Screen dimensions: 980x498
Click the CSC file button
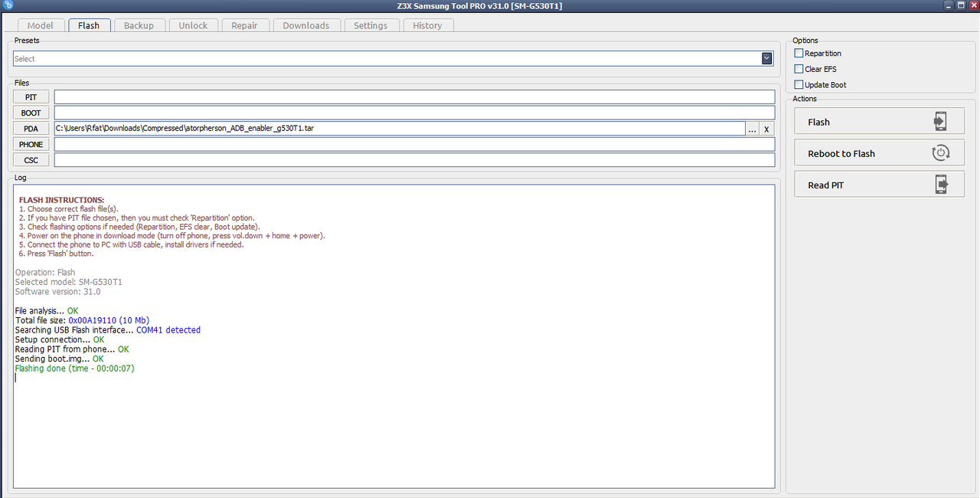pyautogui.click(x=31, y=160)
